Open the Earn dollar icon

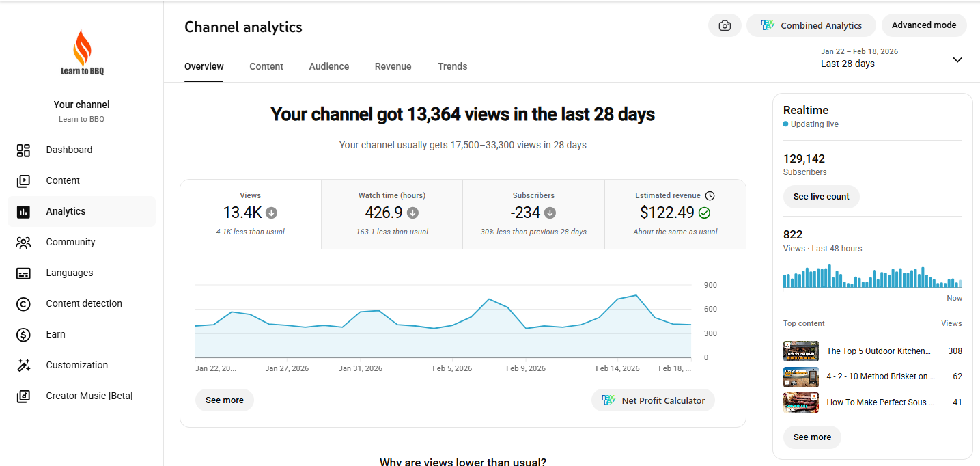23,335
